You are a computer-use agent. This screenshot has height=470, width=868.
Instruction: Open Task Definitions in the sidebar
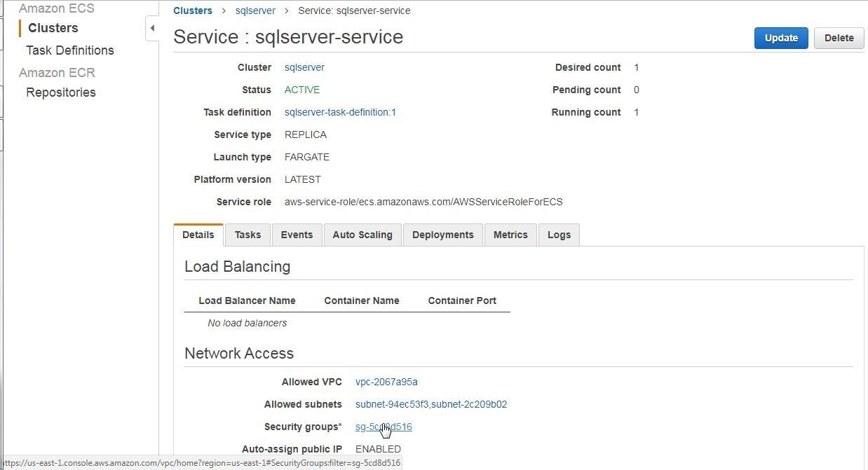(69, 50)
